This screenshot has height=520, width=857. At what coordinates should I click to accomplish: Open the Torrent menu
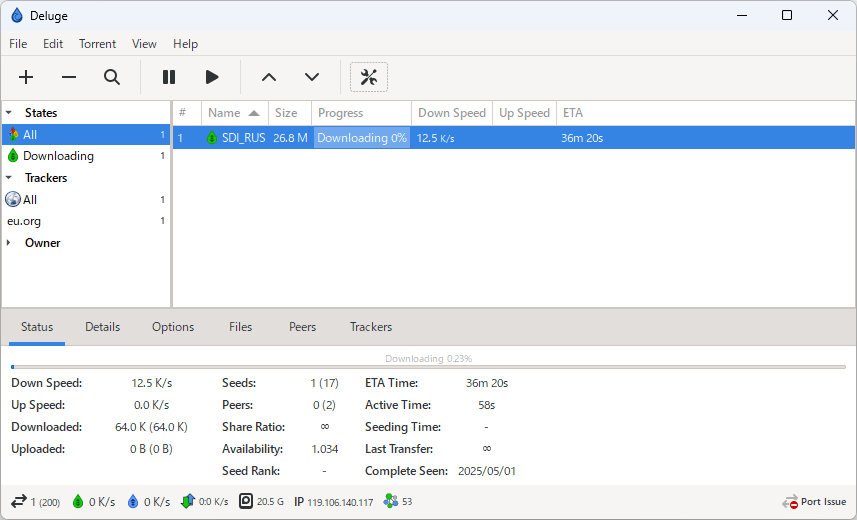[x=97, y=44]
